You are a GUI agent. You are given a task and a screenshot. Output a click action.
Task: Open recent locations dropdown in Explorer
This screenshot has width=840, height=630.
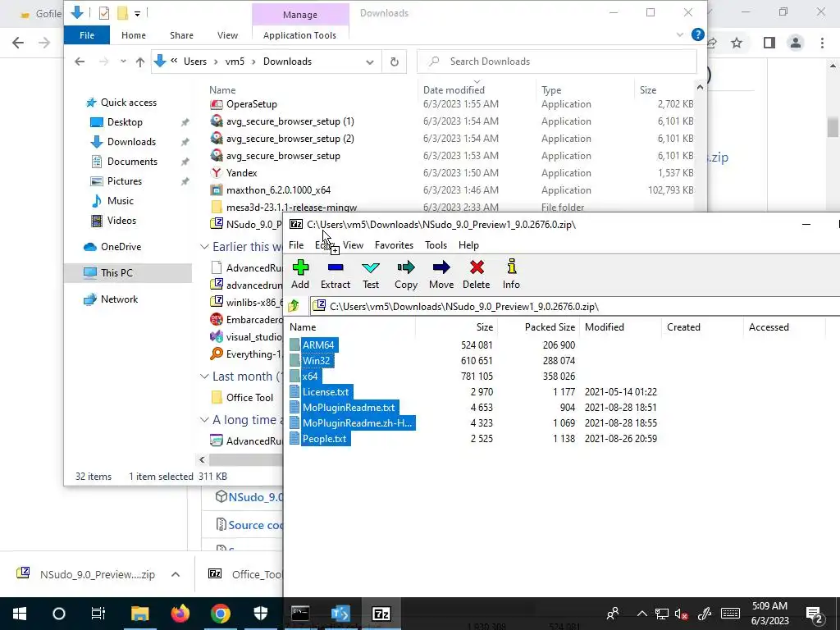[123, 62]
